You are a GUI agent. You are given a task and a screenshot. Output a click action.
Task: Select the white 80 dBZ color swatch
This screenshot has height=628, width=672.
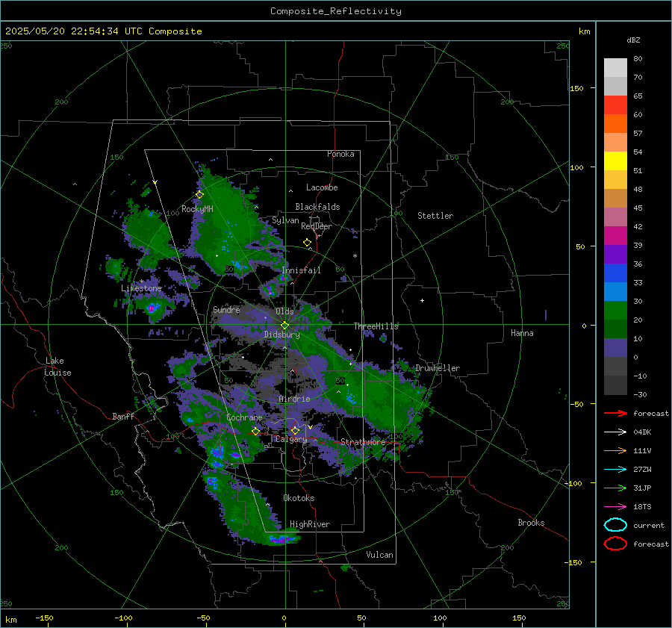[615, 68]
